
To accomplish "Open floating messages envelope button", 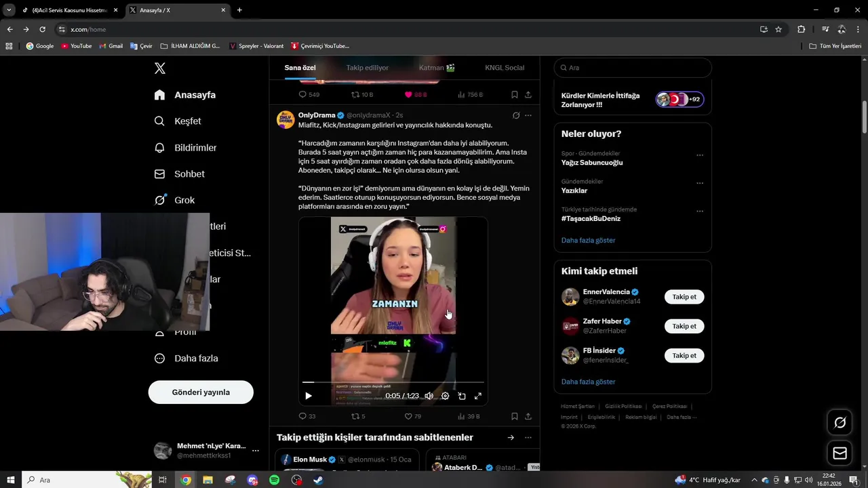I will [x=840, y=453].
